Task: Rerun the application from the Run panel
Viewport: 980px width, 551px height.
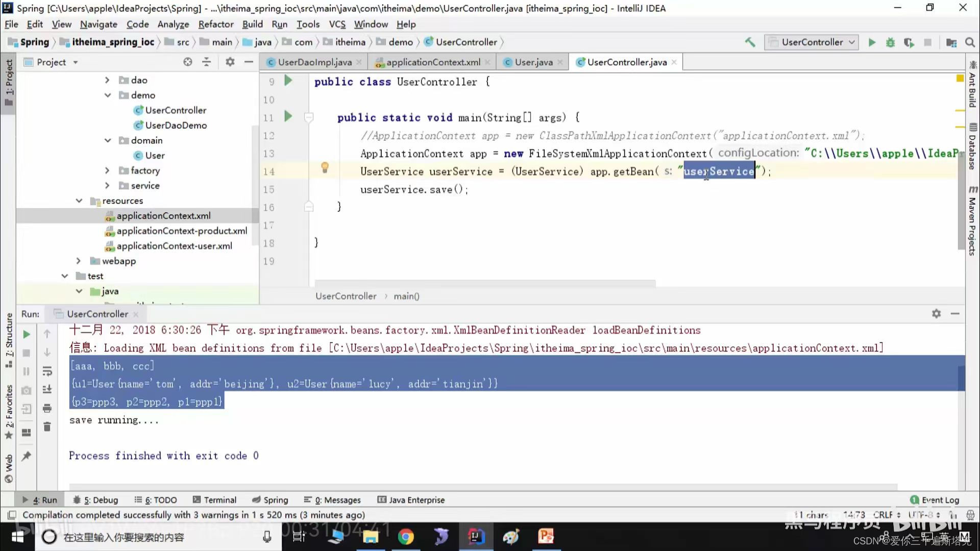Action: tap(27, 334)
